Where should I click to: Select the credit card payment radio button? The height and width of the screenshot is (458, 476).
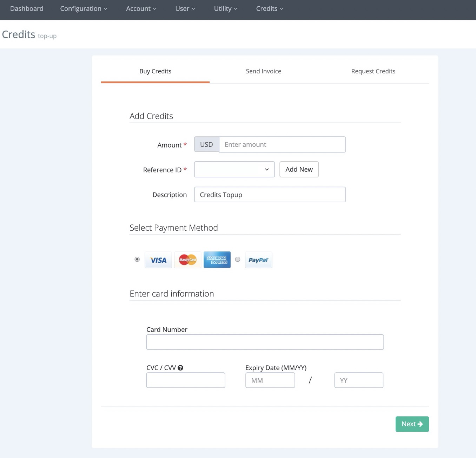[x=137, y=259]
